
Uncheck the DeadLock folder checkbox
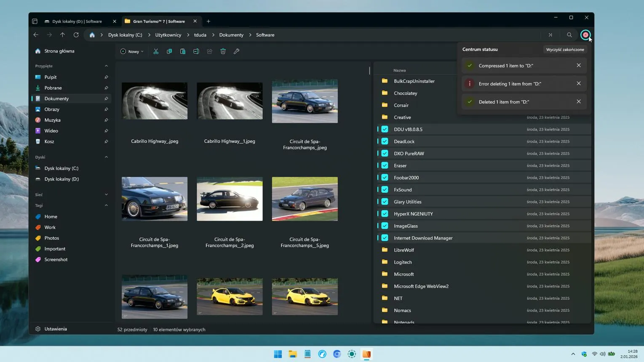385,141
